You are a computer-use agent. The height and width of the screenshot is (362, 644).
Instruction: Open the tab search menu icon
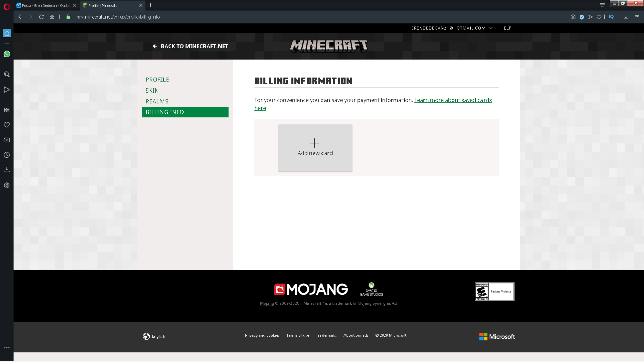[x=603, y=5]
